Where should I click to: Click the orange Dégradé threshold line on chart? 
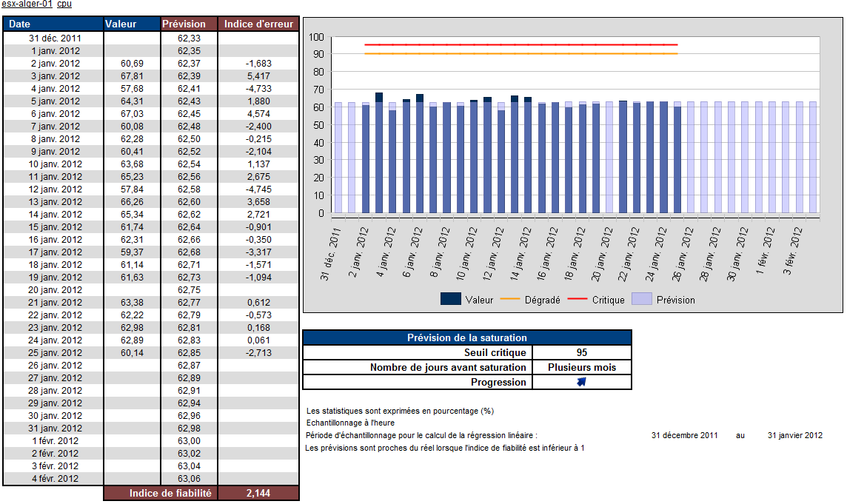[x=518, y=53]
